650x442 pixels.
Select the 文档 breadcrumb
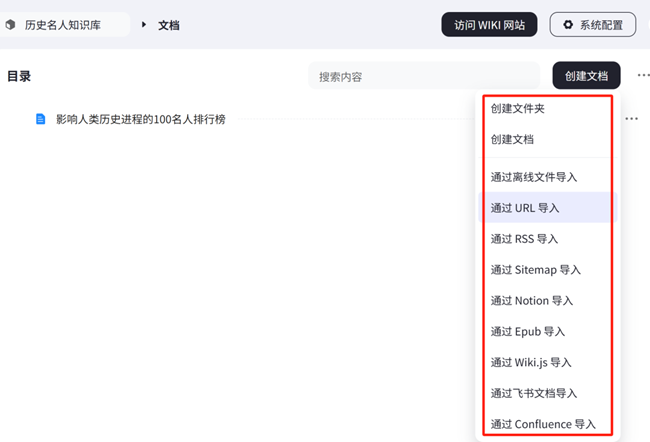(169, 25)
